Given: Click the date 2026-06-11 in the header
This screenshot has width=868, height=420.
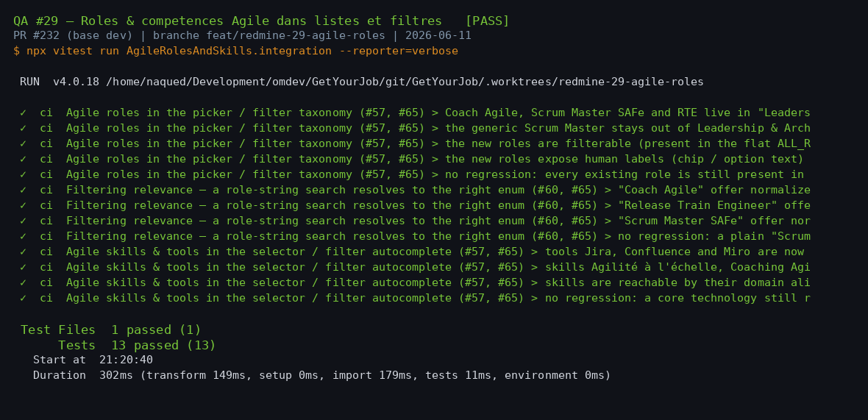Looking at the screenshot, I should [x=438, y=36].
